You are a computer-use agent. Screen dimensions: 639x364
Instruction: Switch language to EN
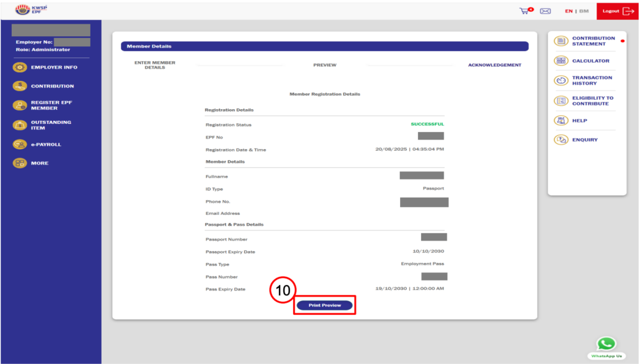click(x=568, y=11)
